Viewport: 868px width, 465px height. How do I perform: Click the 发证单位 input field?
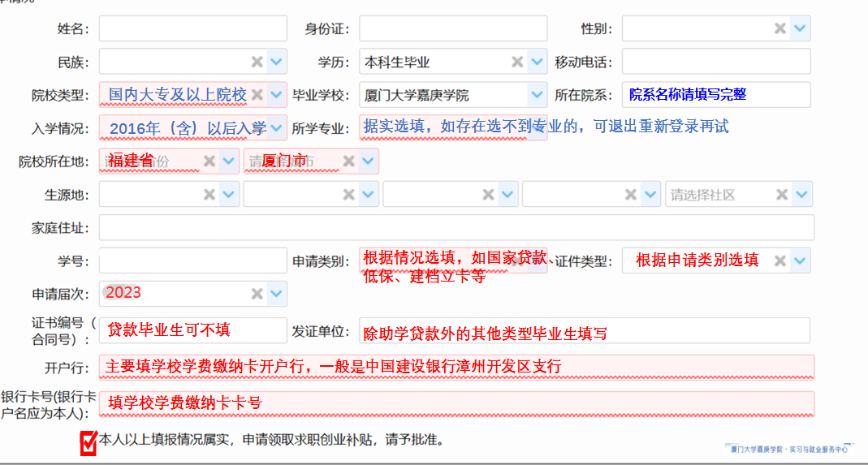coord(585,330)
